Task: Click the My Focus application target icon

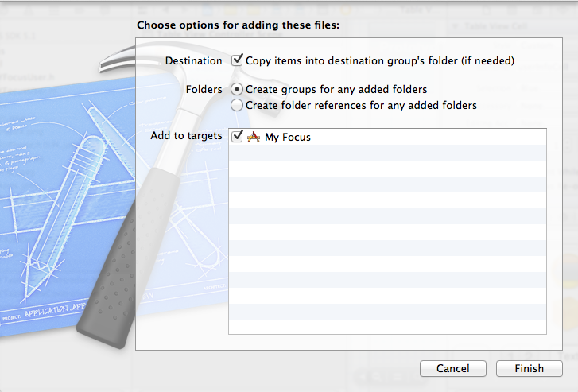Action: 254,138
